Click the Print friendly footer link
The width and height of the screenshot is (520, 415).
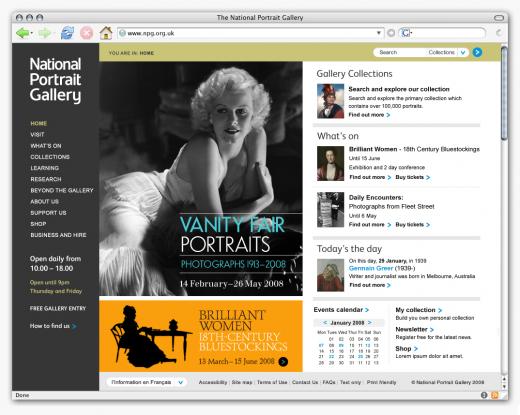coord(381,382)
